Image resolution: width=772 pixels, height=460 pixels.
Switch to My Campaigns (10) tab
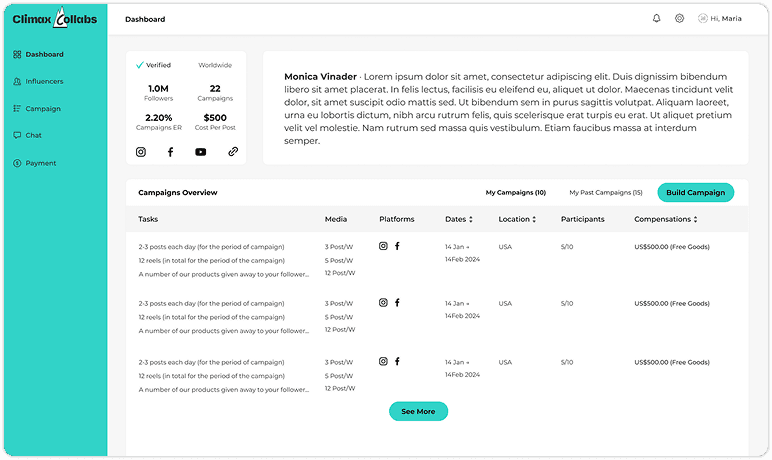tap(516, 193)
